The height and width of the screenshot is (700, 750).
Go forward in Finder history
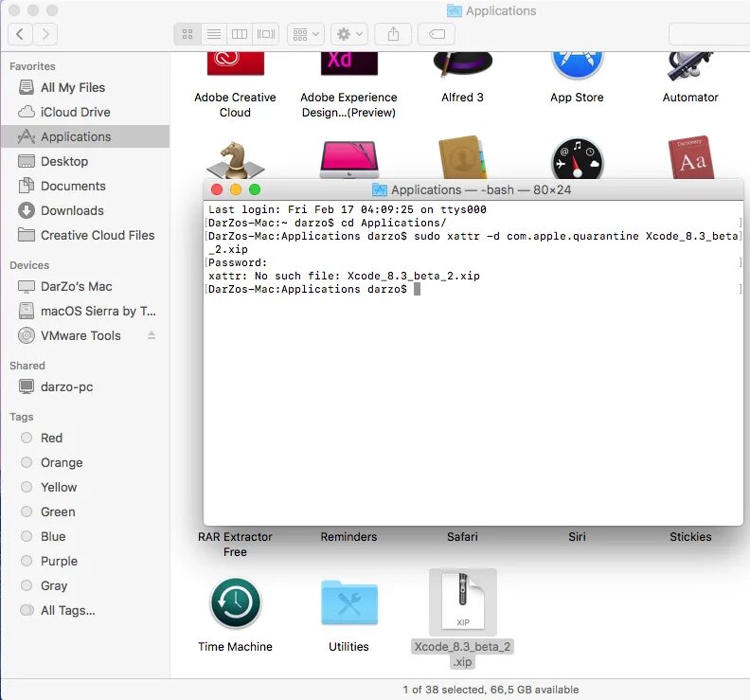tap(45, 34)
